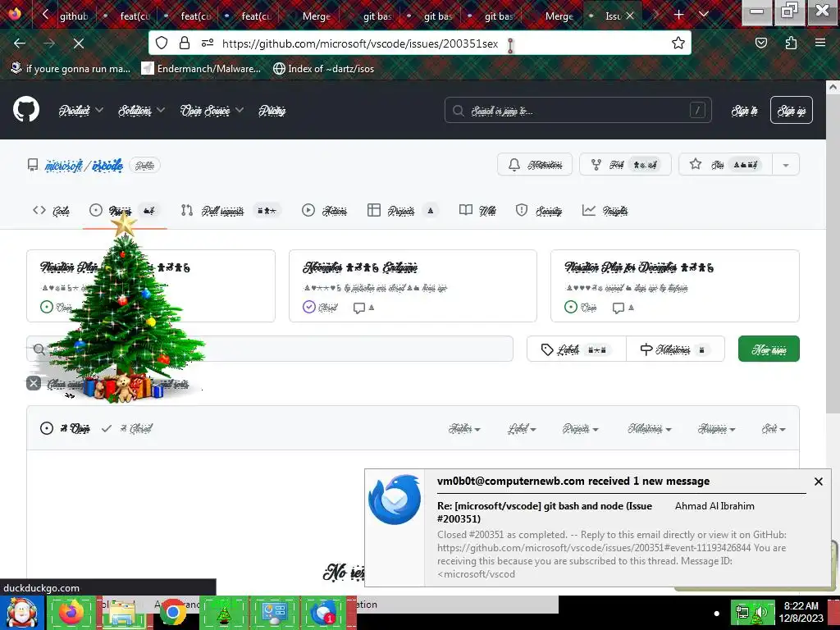The height and width of the screenshot is (630, 840).
Task: Open the Labels list button
Action: tap(577, 349)
